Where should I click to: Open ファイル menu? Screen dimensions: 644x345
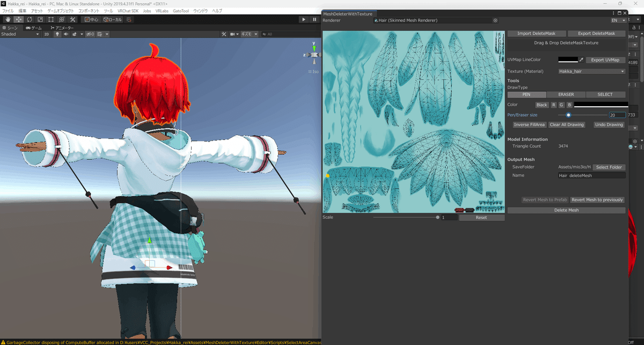click(8, 11)
